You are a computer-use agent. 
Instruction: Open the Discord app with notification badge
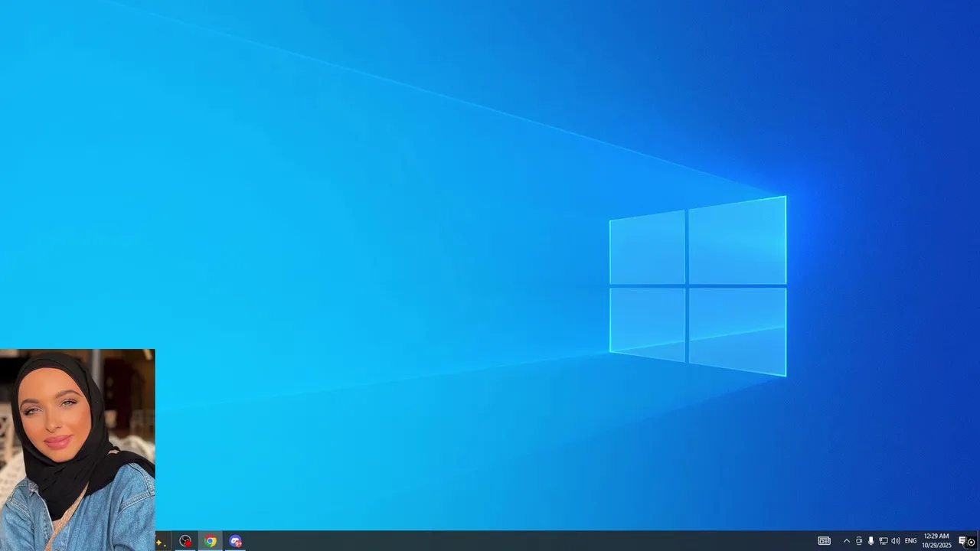236,541
